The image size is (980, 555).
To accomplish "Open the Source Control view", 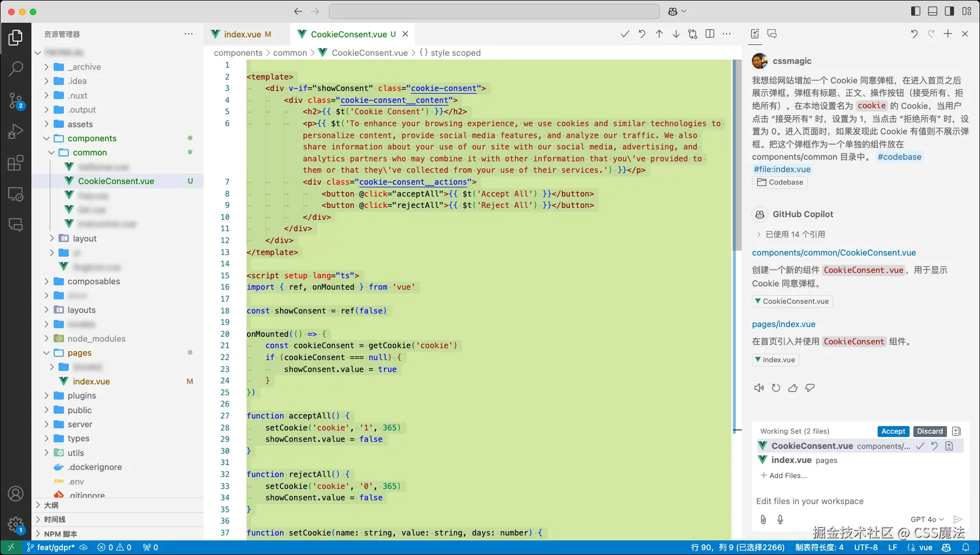I will (16, 100).
